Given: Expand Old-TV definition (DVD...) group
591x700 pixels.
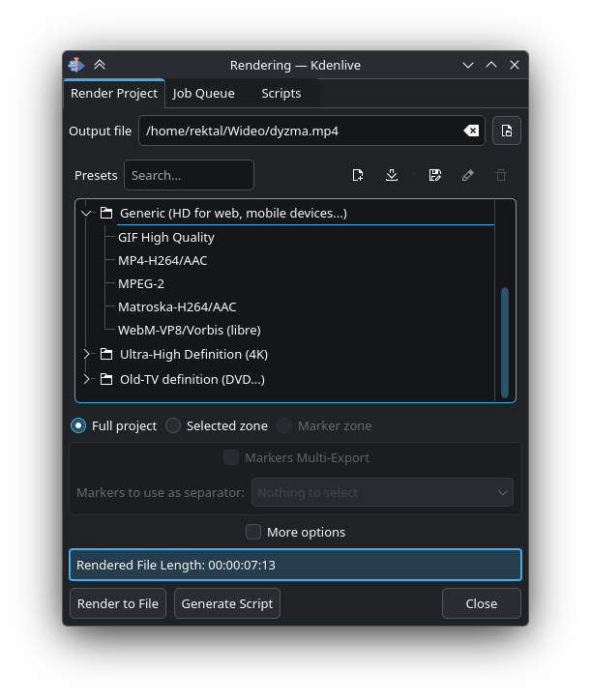Looking at the screenshot, I should pos(86,379).
